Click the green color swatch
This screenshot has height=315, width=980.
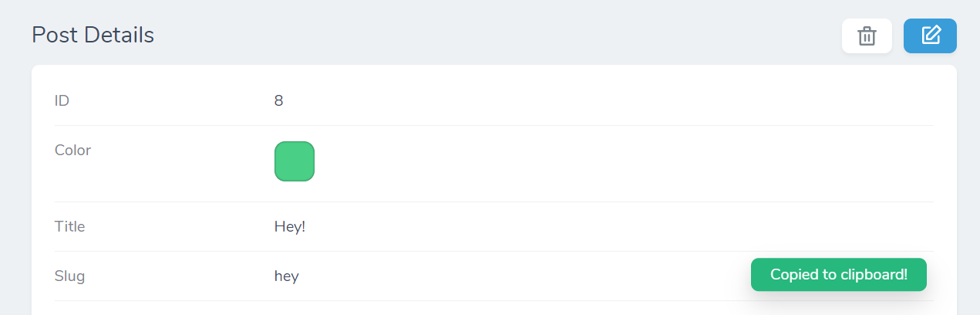click(x=294, y=161)
